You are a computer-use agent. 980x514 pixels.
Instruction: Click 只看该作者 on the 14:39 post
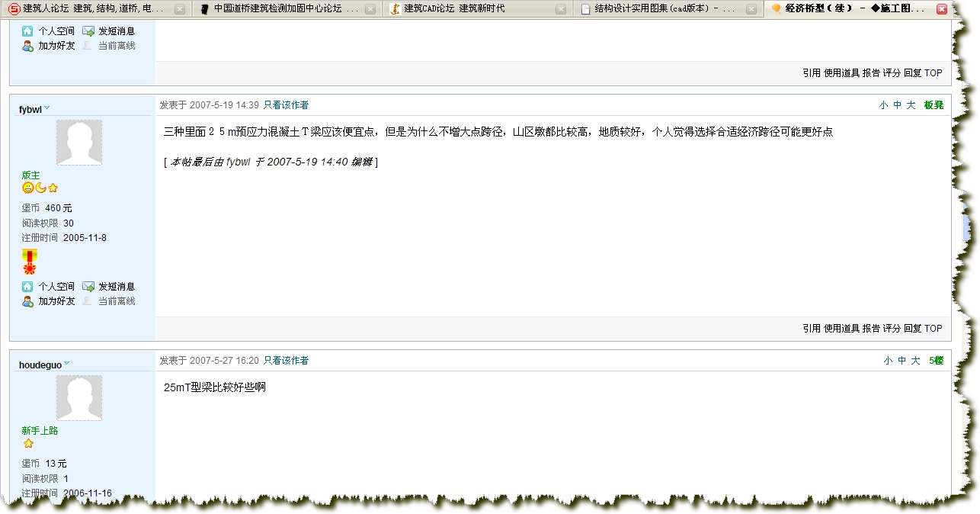(286, 105)
